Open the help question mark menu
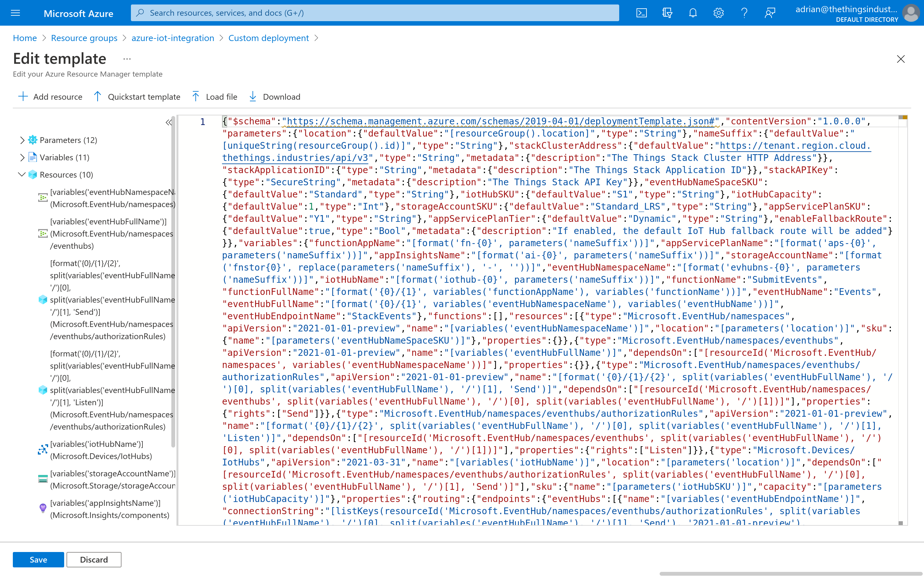Image resolution: width=924 pixels, height=577 pixels. [744, 13]
